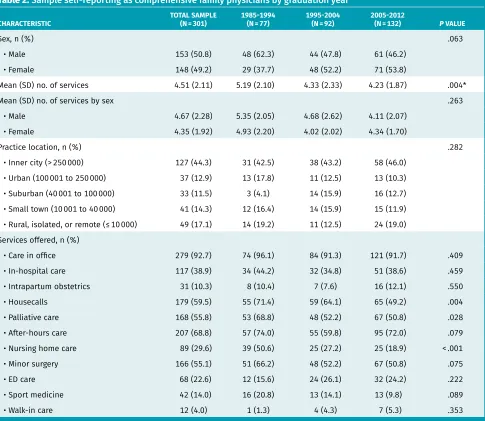Click the '39 (50.6)' Nursing home care cell

pyautogui.click(x=258, y=349)
